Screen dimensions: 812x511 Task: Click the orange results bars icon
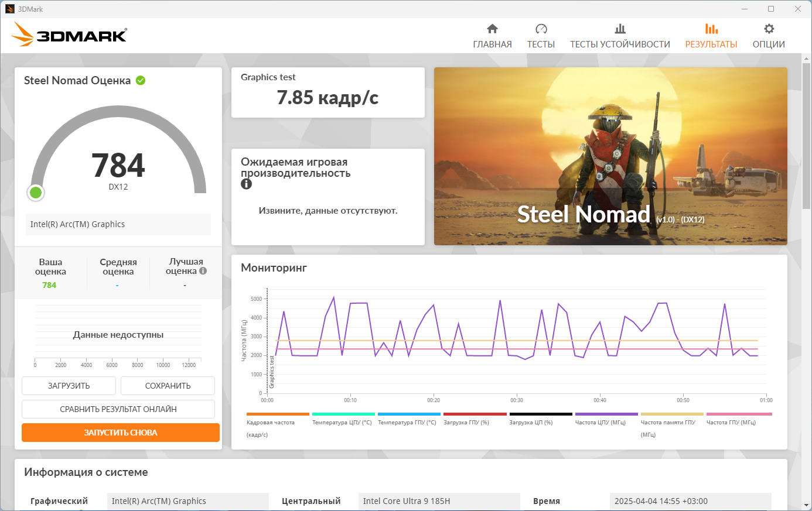coord(711,29)
